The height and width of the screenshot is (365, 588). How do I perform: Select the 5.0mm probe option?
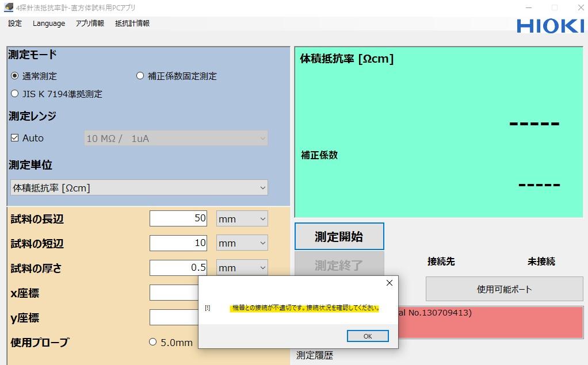click(x=152, y=342)
